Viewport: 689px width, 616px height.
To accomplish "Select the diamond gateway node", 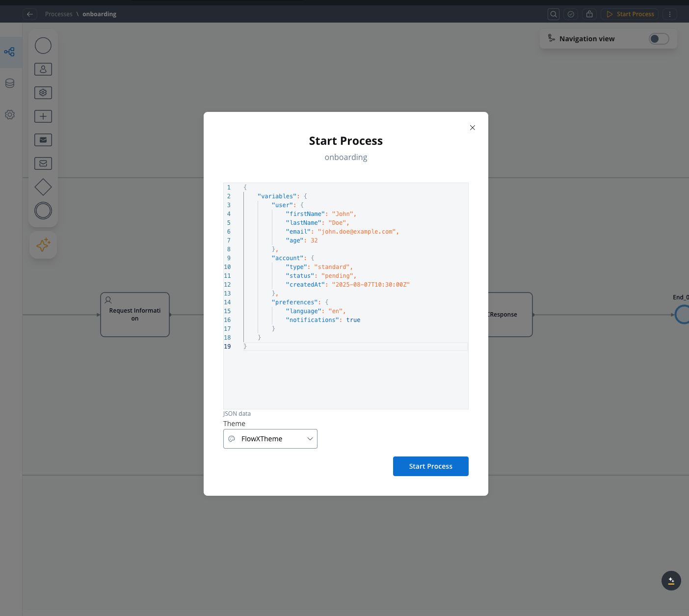I will point(43,187).
